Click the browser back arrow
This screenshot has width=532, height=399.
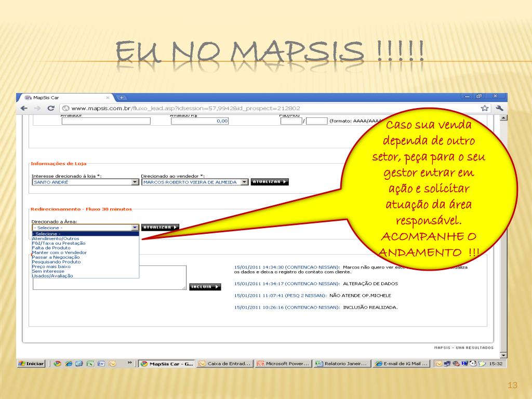click(x=24, y=108)
